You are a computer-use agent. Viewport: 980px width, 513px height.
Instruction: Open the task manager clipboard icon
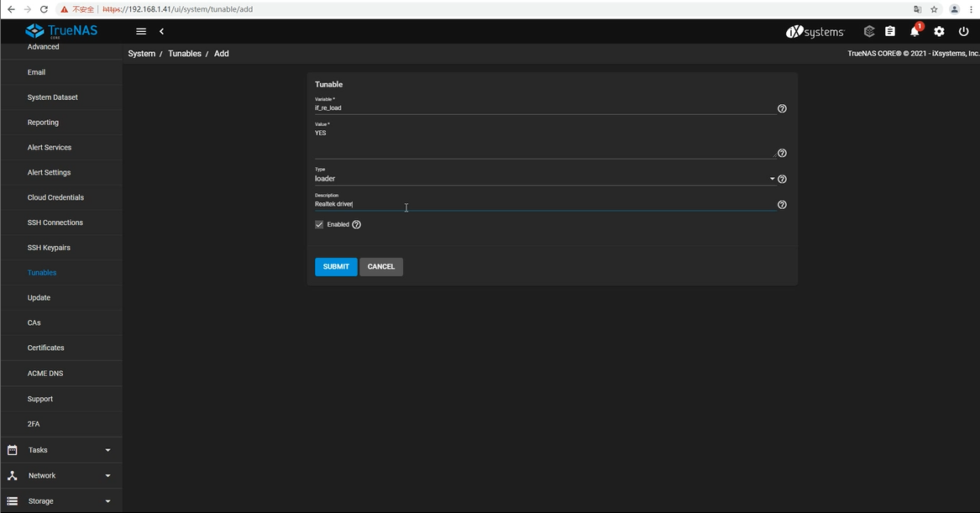tap(890, 31)
